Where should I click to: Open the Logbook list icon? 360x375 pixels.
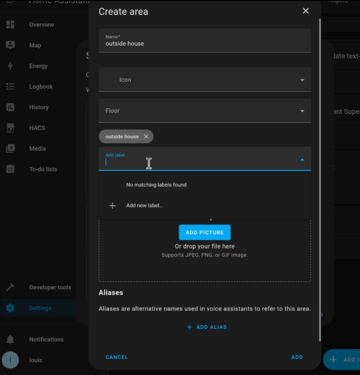pos(10,86)
